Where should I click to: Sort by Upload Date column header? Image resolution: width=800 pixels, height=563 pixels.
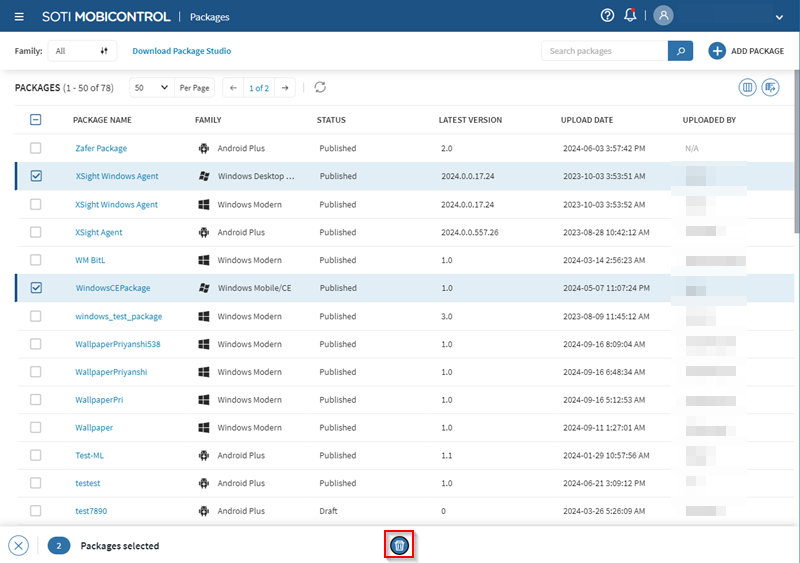coord(588,120)
